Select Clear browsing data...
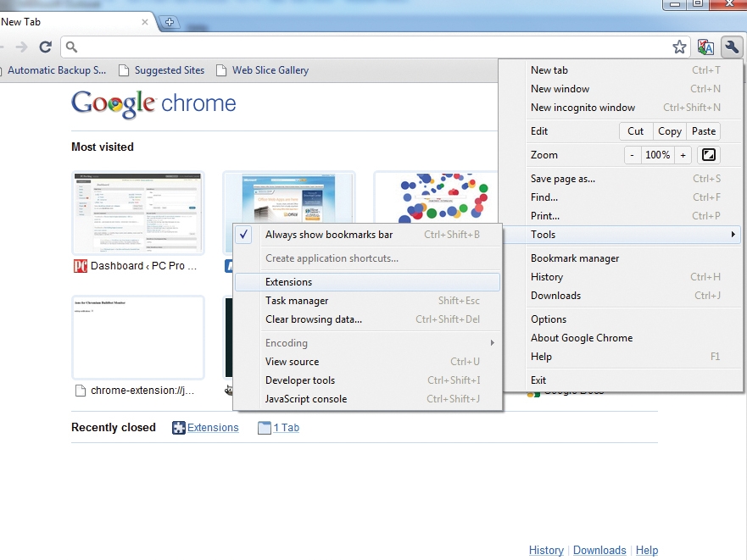Viewport: 747px width, 560px height. tap(367, 319)
